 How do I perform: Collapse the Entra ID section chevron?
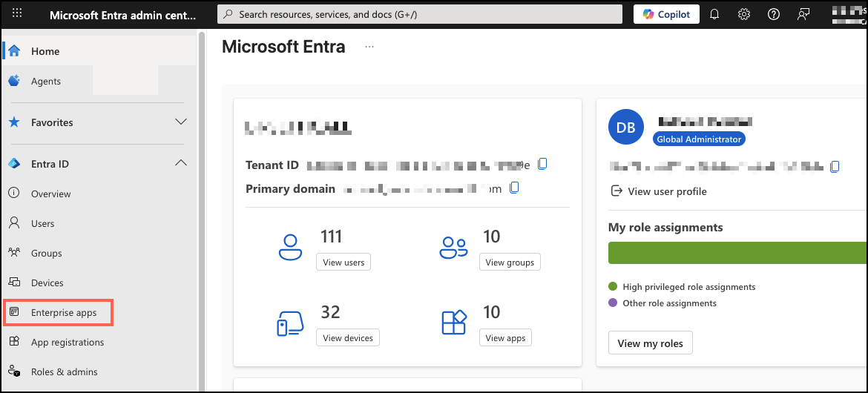(x=181, y=163)
